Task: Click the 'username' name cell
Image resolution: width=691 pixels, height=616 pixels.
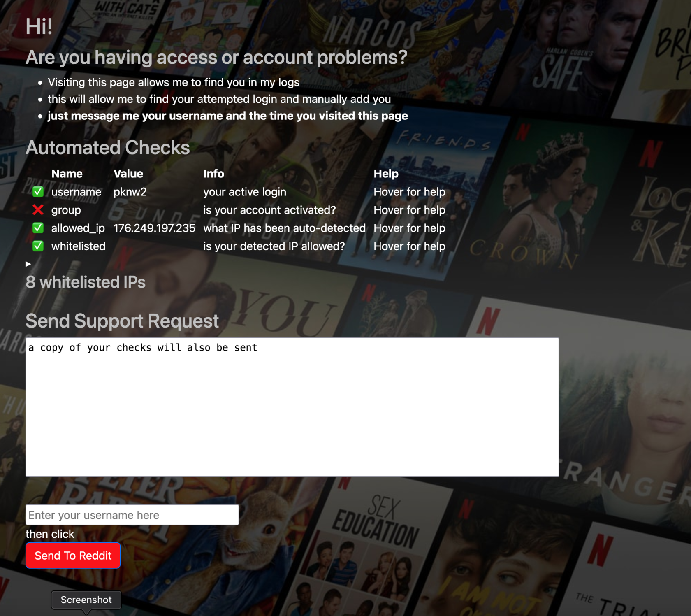Action: [76, 192]
